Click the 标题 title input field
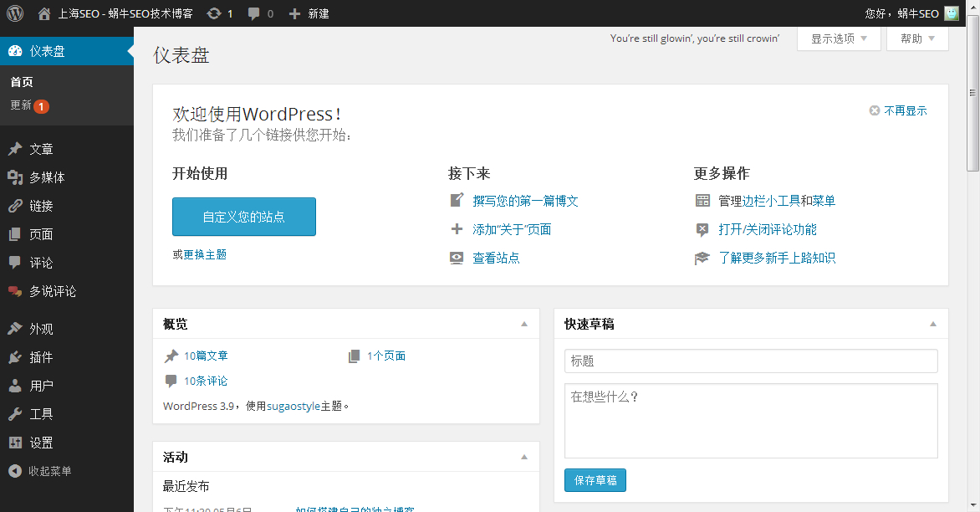The height and width of the screenshot is (512, 980). 750,361
